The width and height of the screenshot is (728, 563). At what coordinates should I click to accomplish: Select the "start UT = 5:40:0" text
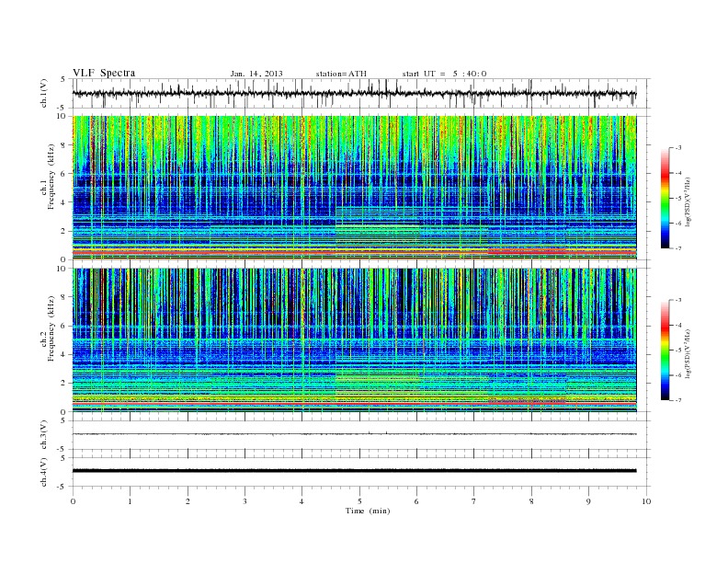[444, 74]
